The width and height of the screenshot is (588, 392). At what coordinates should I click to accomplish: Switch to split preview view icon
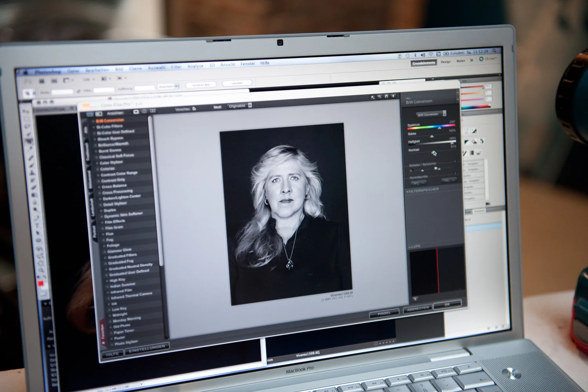144,111
